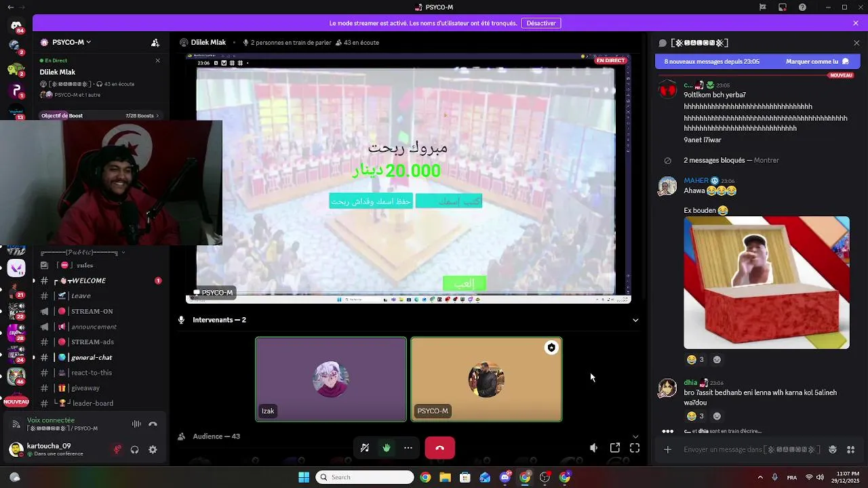Add reaction to the GIF message

tap(717, 359)
